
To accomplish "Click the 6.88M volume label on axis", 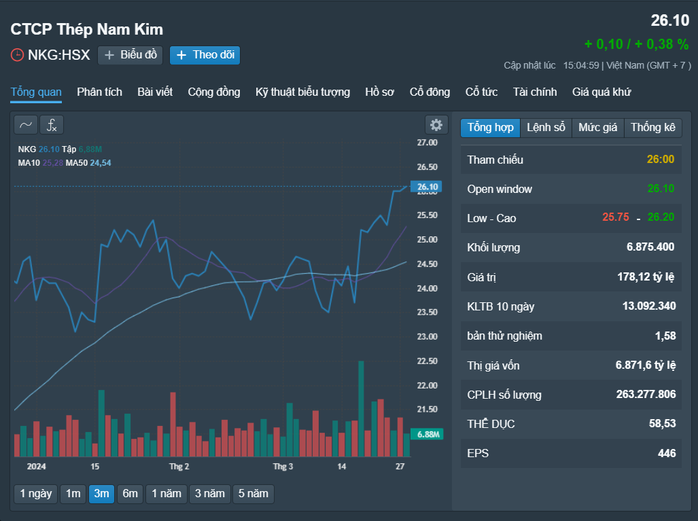I will coord(426,434).
